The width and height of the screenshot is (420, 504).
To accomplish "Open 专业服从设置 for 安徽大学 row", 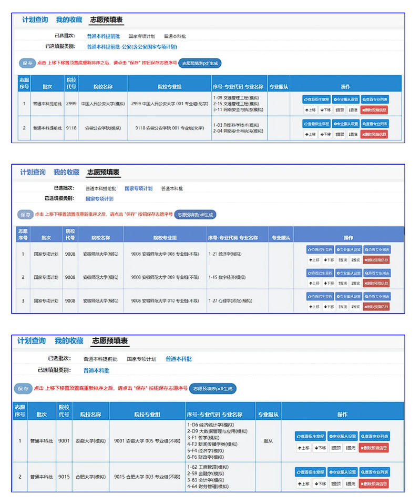I will (343, 436).
